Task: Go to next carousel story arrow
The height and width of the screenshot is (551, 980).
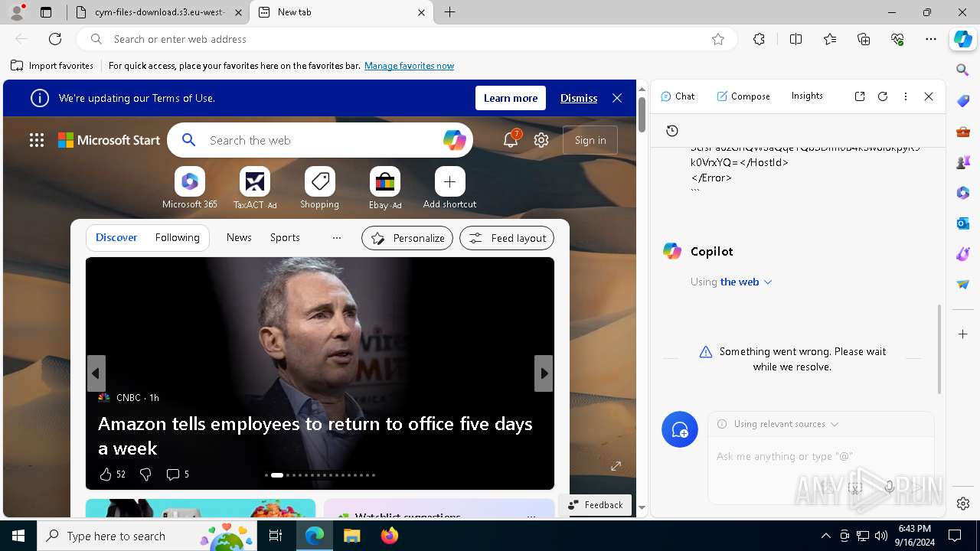Action: pyautogui.click(x=544, y=373)
